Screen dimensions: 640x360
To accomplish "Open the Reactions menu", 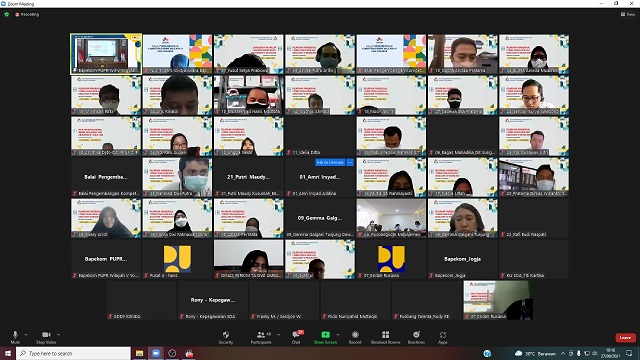I will (x=416, y=337).
